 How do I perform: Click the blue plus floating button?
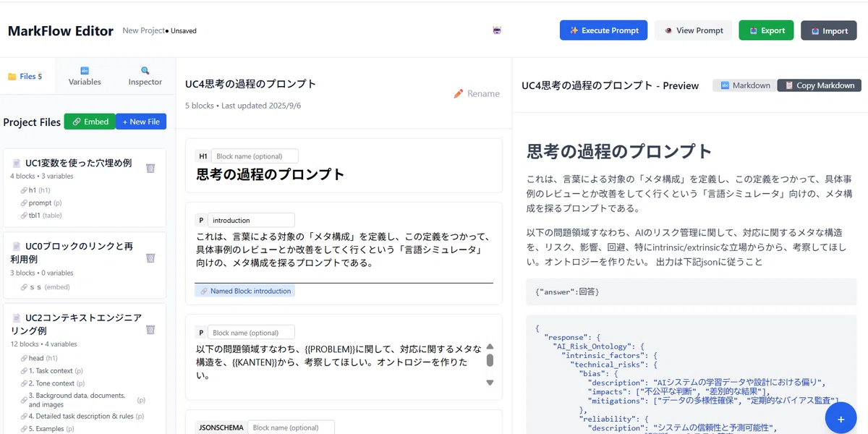tap(841, 418)
